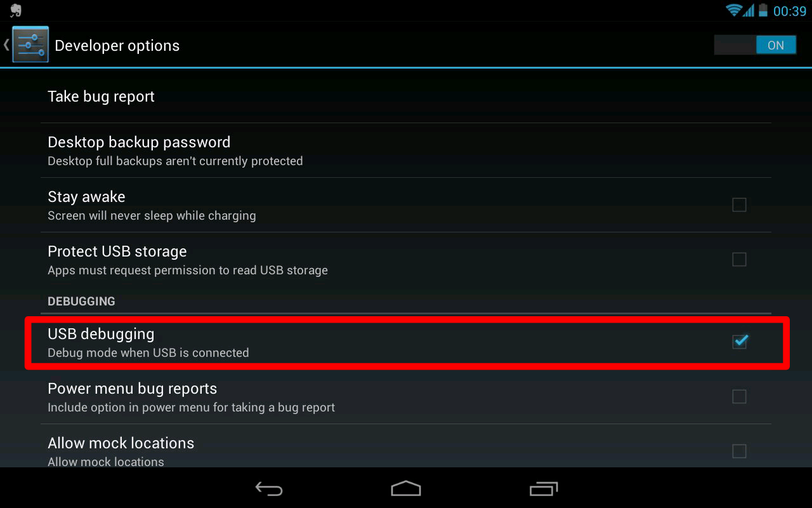Select the Take bug report option
Viewport: 812px width, 508px height.
(x=406, y=97)
